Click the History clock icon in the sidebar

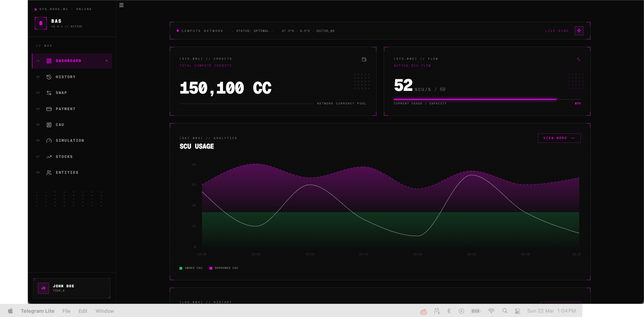(x=49, y=77)
